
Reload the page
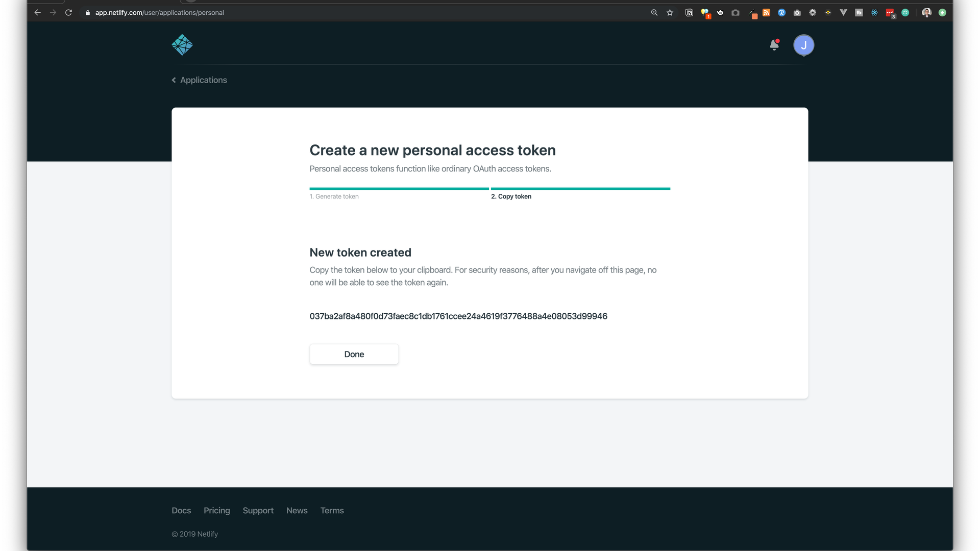68,13
